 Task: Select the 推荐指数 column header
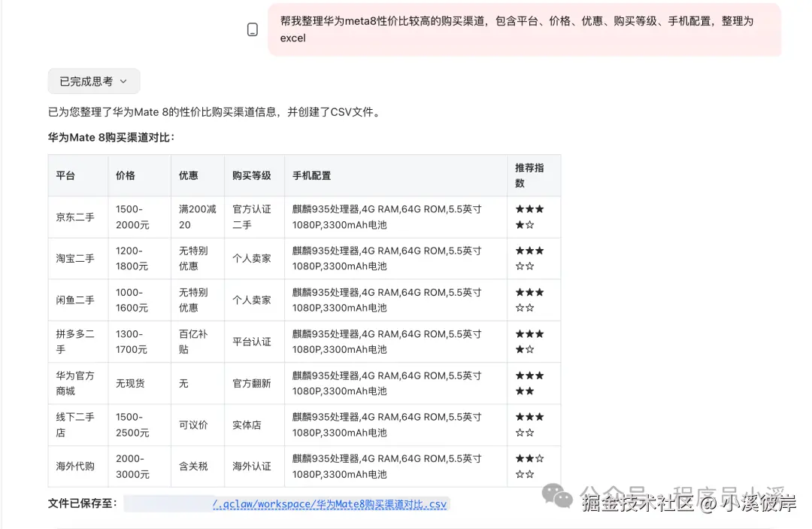coord(534,175)
